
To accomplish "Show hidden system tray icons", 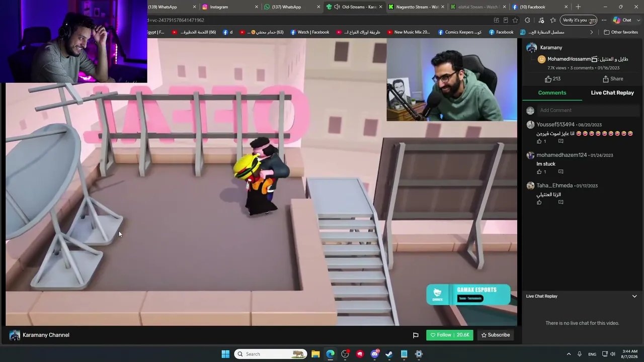I will (x=569, y=354).
